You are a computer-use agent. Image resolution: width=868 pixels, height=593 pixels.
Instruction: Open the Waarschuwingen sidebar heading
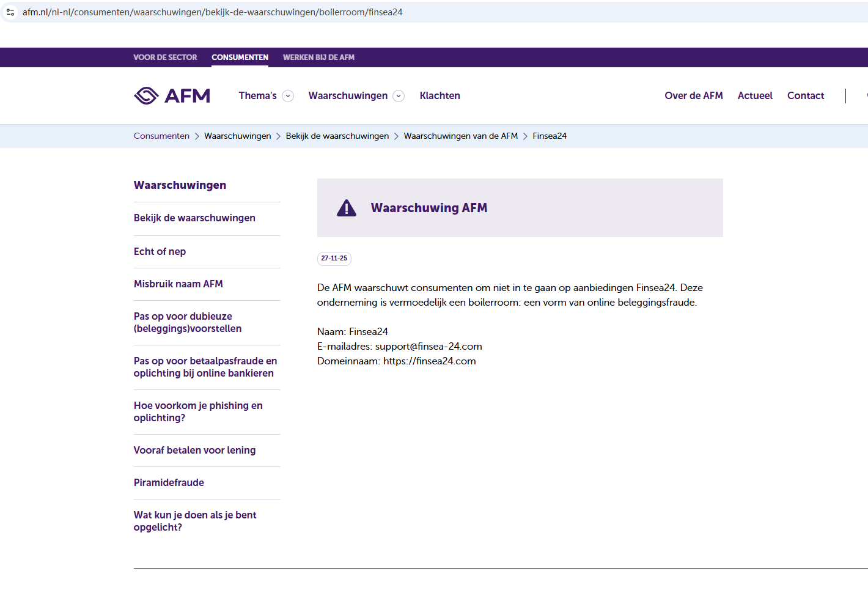[180, 185]
